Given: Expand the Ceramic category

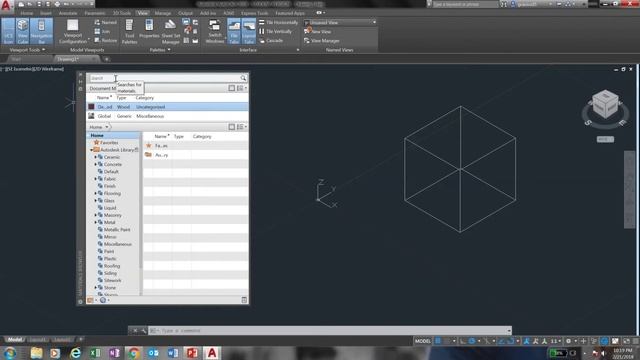Looking at the screenshot, I should click(x=96, y=157).
